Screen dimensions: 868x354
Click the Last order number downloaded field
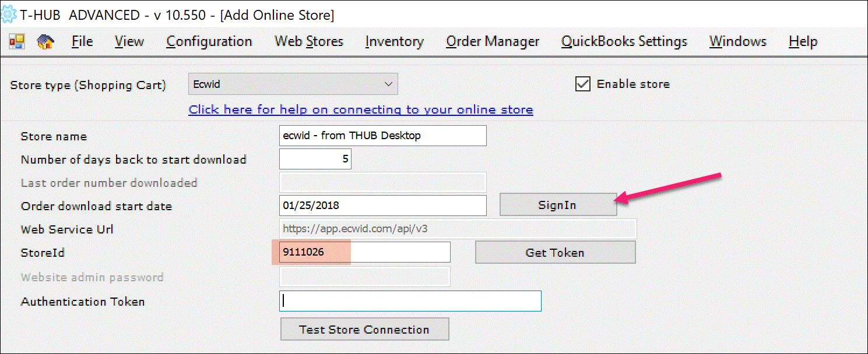383,182
